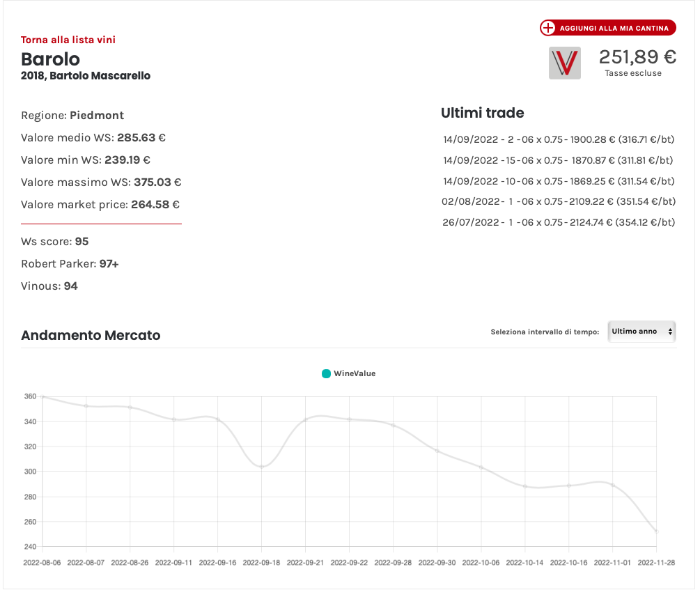The image size is (700, 590).
Task: Click chart data point at 2022-10-14
Action: 525,486
